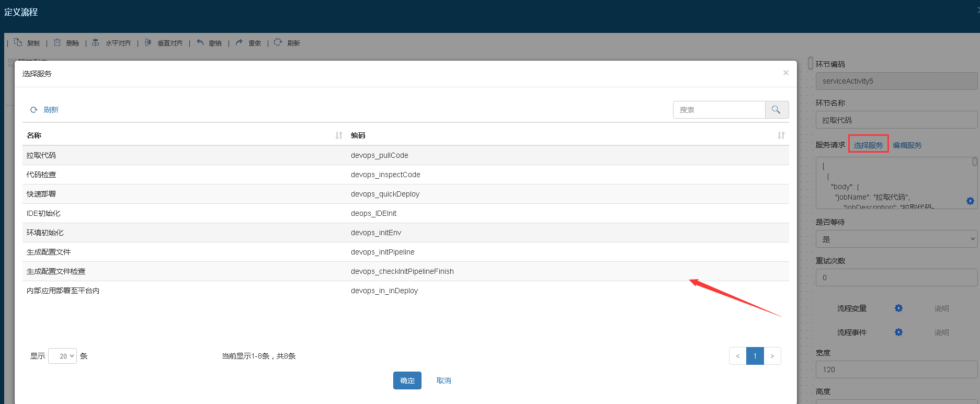Select the 内部应用部署至平台内 service row

[406, 291]
